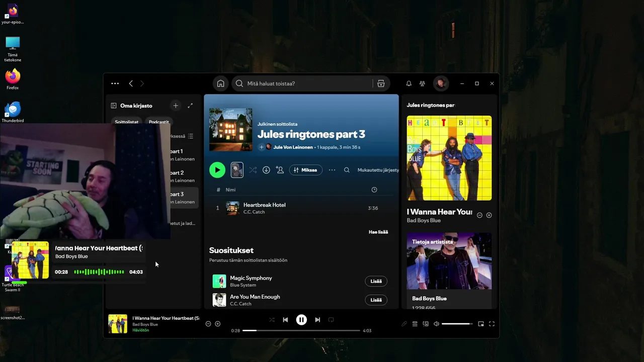This screenshot has width=644, height=362.
Task: Open Blue System artist link
Action: (243, 285)
